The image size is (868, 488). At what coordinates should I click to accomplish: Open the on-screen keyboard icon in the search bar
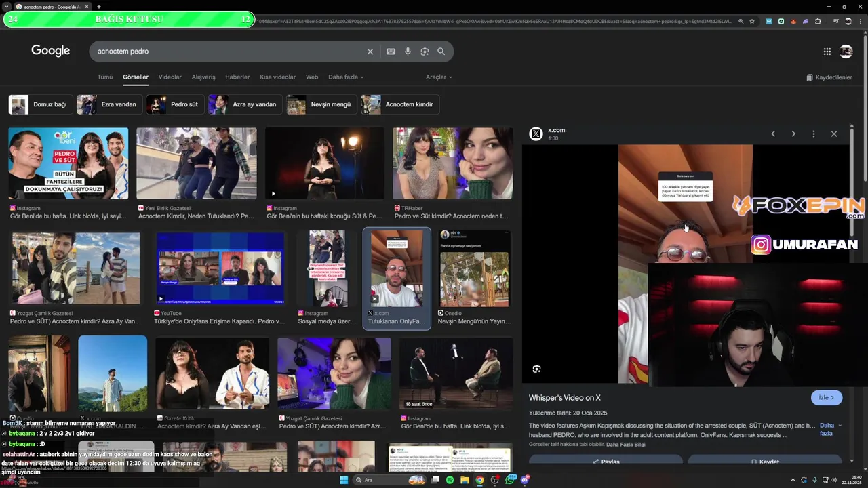point(391,52)
